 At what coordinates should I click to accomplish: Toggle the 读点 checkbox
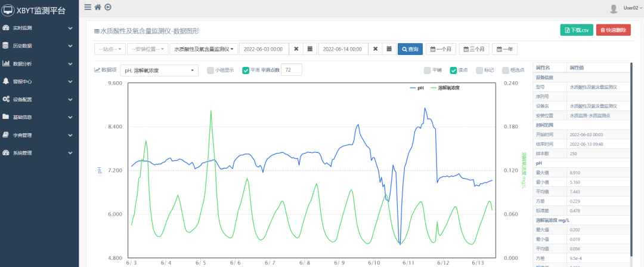[x=453, y=70]
